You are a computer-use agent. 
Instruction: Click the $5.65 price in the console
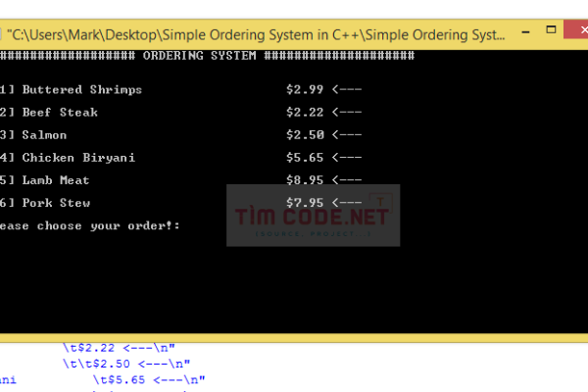point(305,158)
